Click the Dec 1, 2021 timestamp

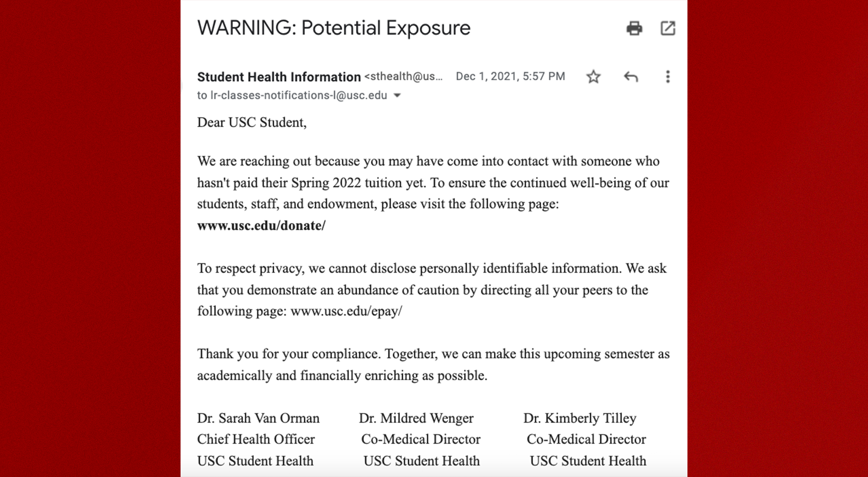(x=510, y=76)
